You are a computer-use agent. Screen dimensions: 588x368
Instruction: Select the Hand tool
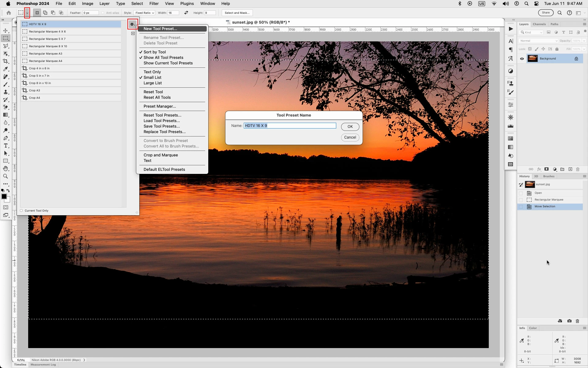pos(6,169)
